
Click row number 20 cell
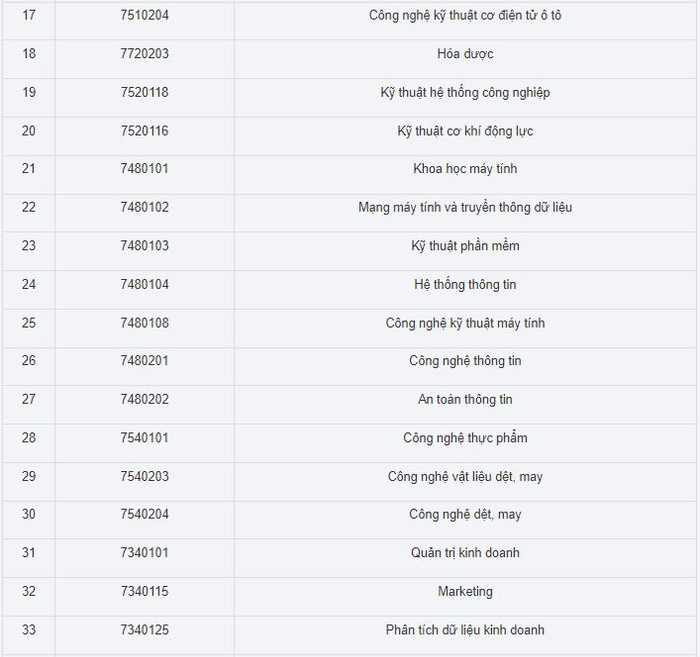28,131
